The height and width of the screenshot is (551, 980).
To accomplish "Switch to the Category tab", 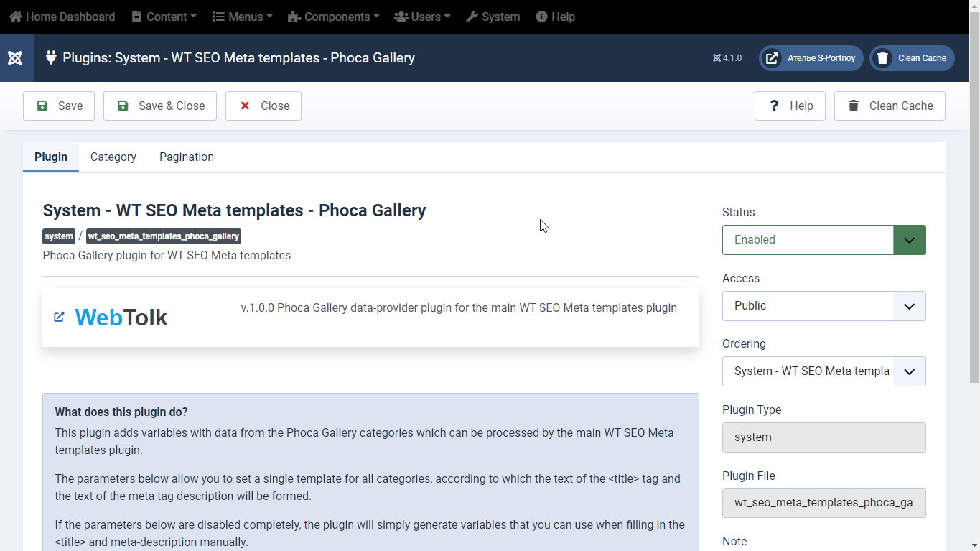I will point(113,157).
